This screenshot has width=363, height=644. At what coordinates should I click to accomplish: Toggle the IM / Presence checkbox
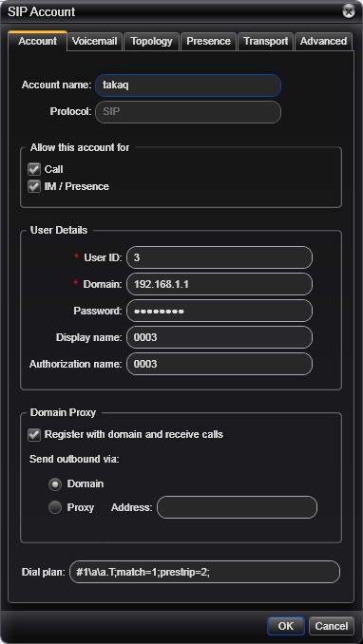coord(34,186)
